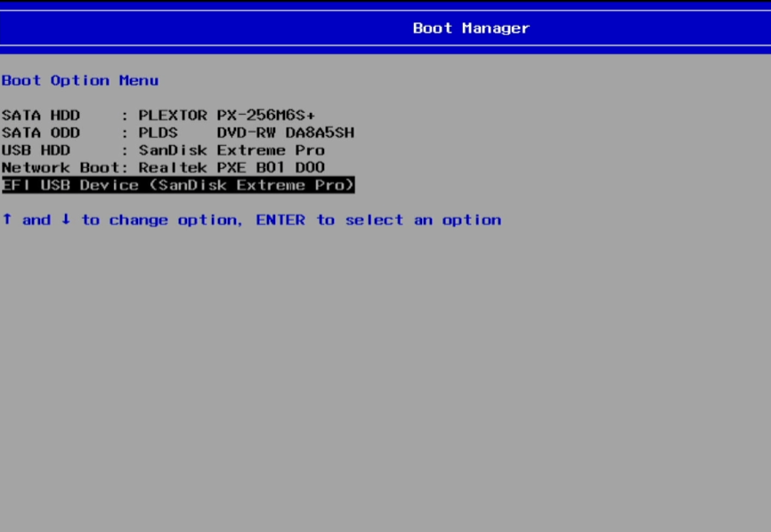Select highlighted EFI USB Device entry
Image resolution: width=771 pixels, height=532 pixels.
[x=178, y=185]
